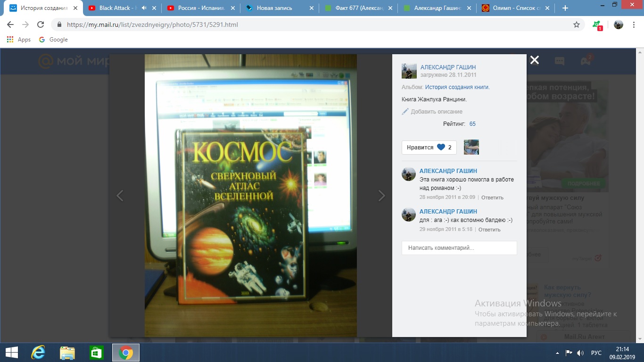Open the volume control in tray
Image resolution: width=644 pixels, height=362 pixels.
tap(580, 353)
